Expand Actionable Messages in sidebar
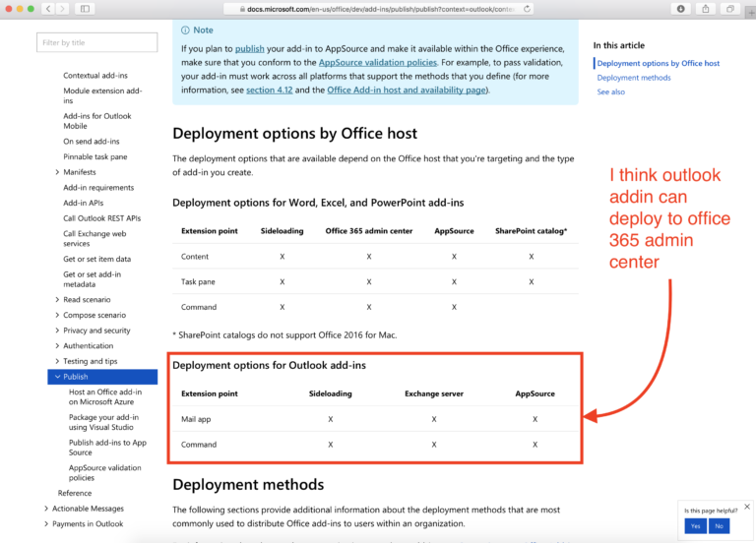This screenshot has height=543, width=756. click(x=46, y=509)
